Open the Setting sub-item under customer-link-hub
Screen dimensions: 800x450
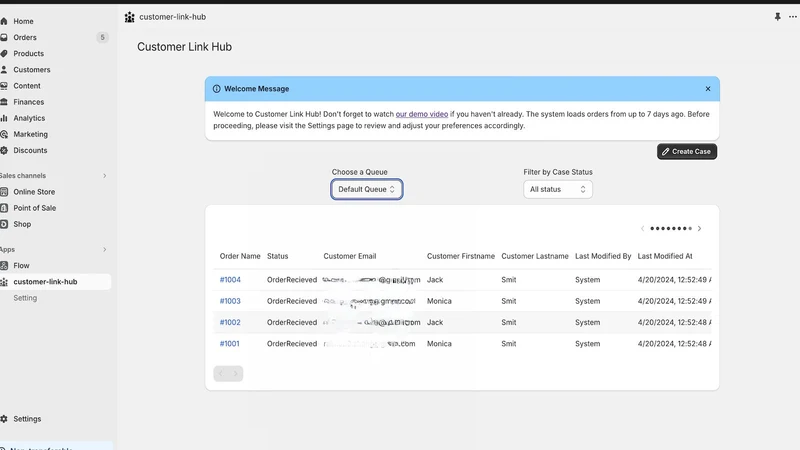(x=25, y=298)
